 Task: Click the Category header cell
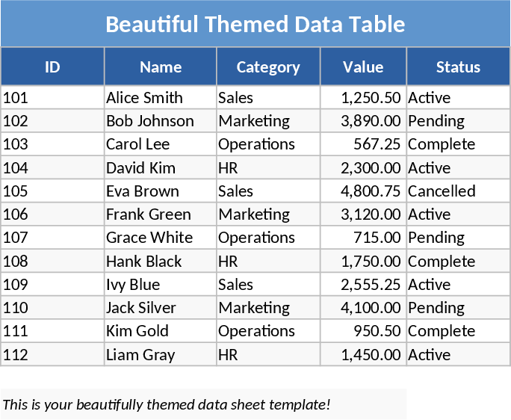268,67
